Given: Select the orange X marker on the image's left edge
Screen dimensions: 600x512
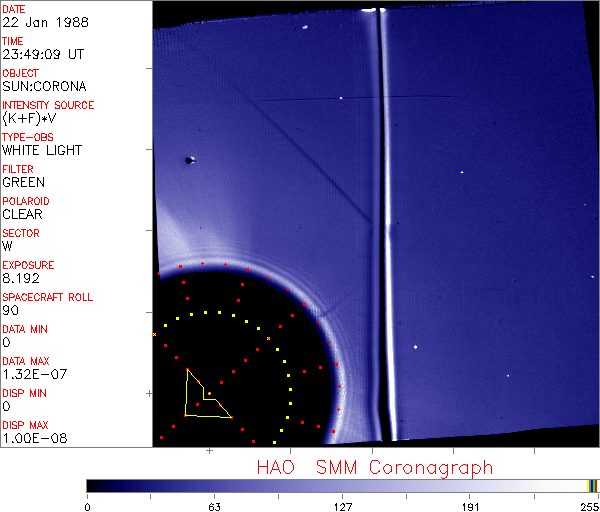Looking at the screenshot, I should [154, 334].
